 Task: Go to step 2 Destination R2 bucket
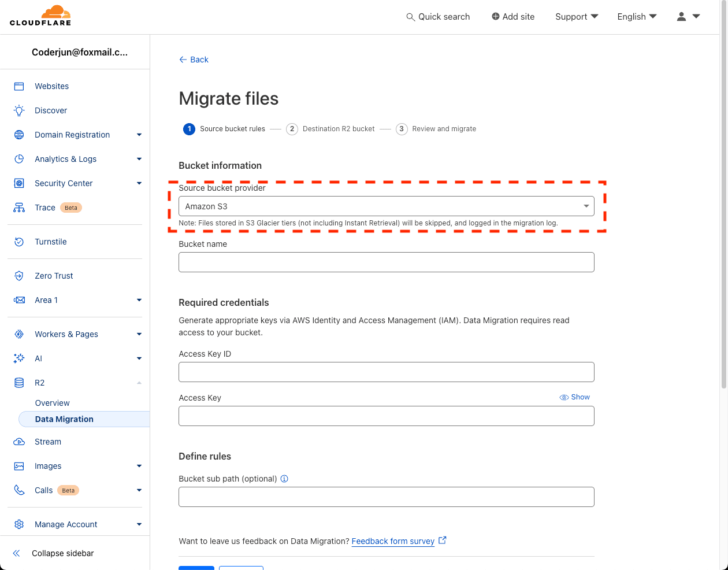pyautogui.click(x=330, y=129)
